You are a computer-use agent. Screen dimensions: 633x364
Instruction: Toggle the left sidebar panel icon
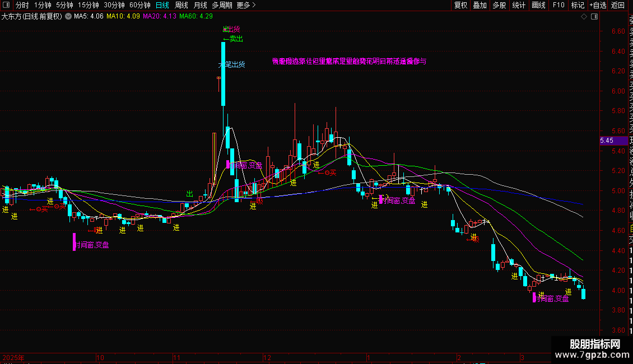click(6, 6)
